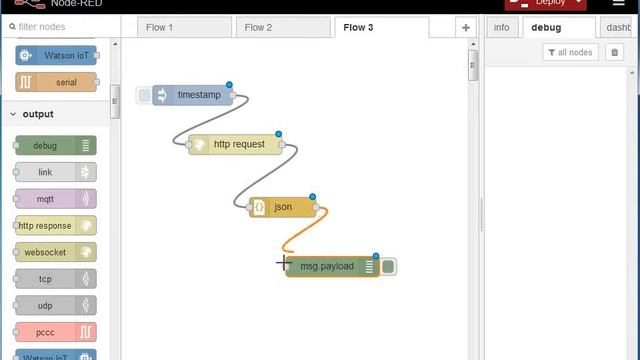Pick the udp output palette node
The height and width of the screenshot is (360, 640).
click(56, 305)
